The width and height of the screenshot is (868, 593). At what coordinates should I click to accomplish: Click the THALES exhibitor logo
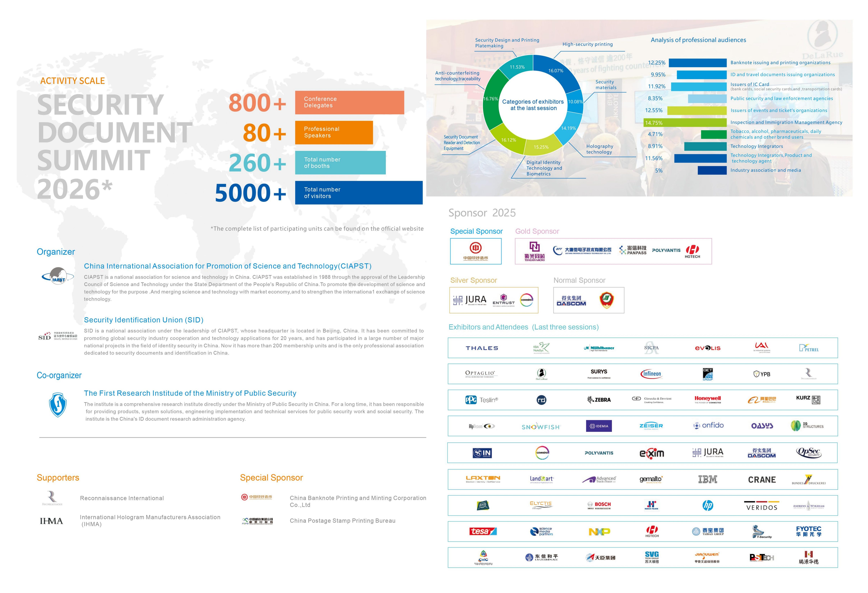[482, 348]
